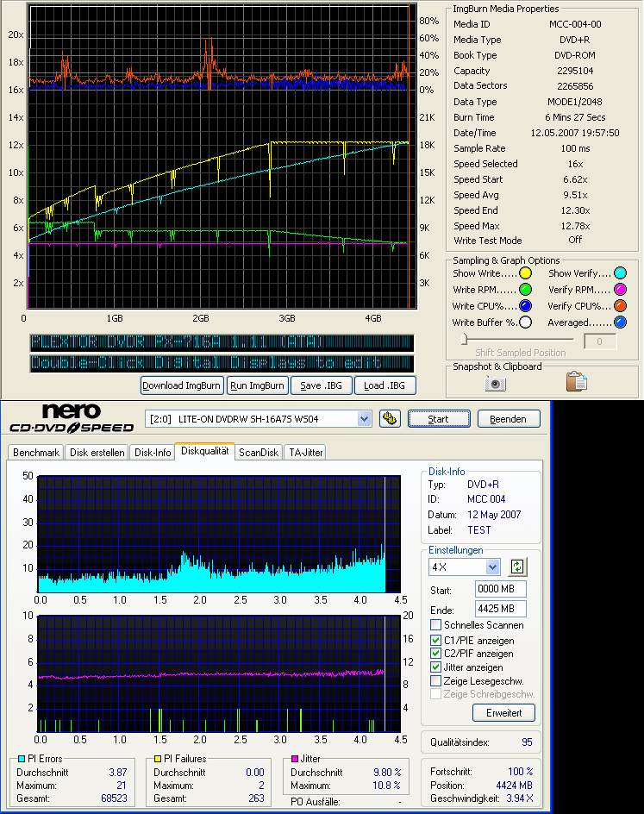
Task: Click the Position value 4424 MB
Action: [x=515, y=786]
